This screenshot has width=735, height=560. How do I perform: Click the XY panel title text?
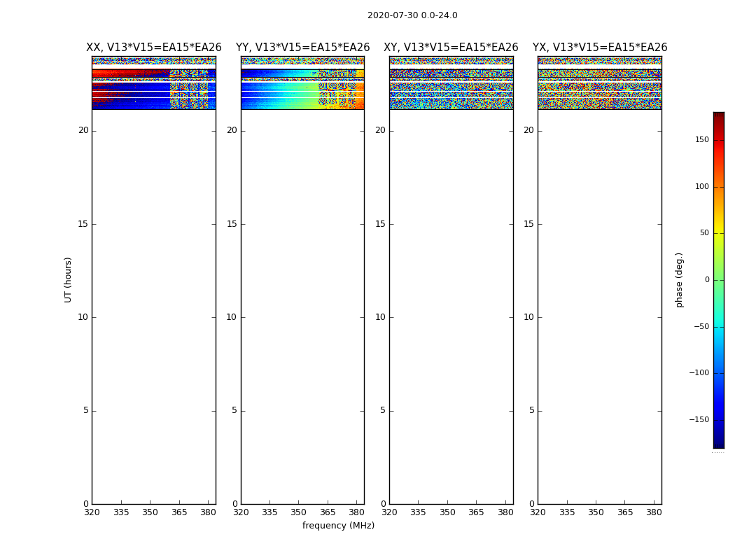click(x=451, y=48)
